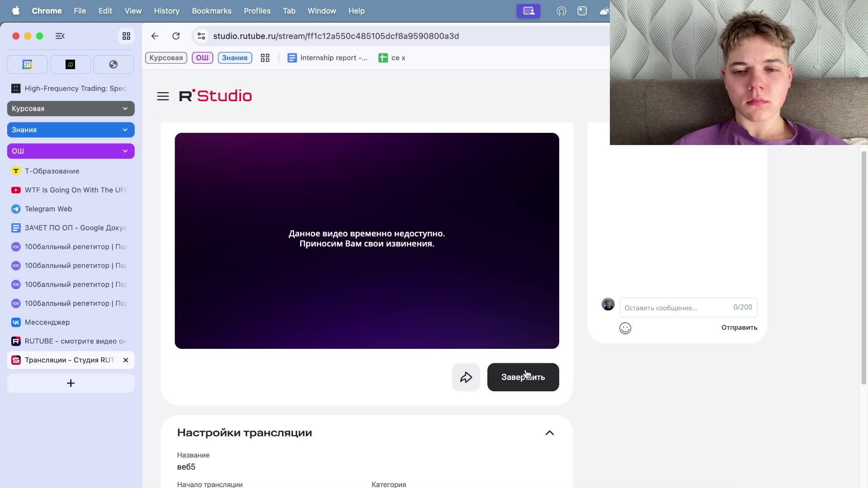Collapse the ОШ tab group
The width and height of the screenshot is (868, 488).
(x=125, y=151)
